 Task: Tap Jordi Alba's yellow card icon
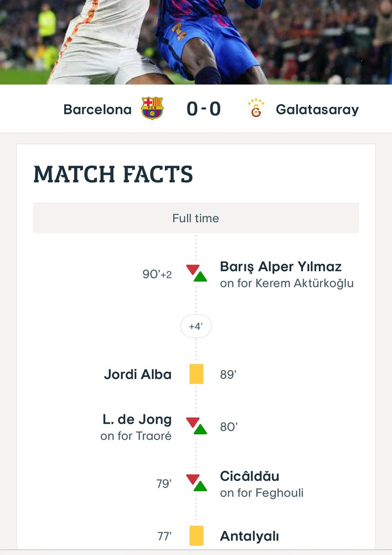196,374
